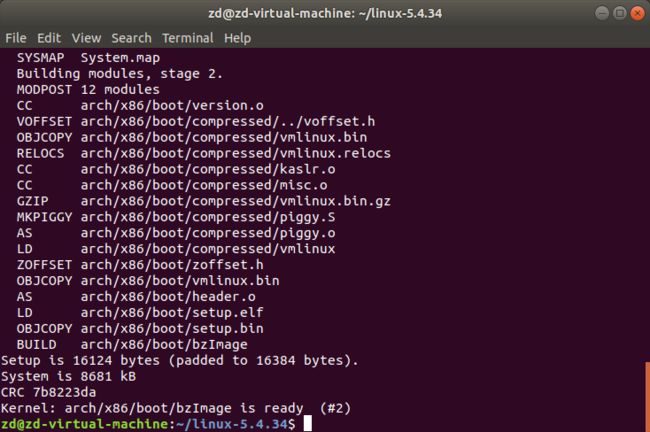
Task: Click the VOFFSET voffset.h line
Action: point(196,121)
